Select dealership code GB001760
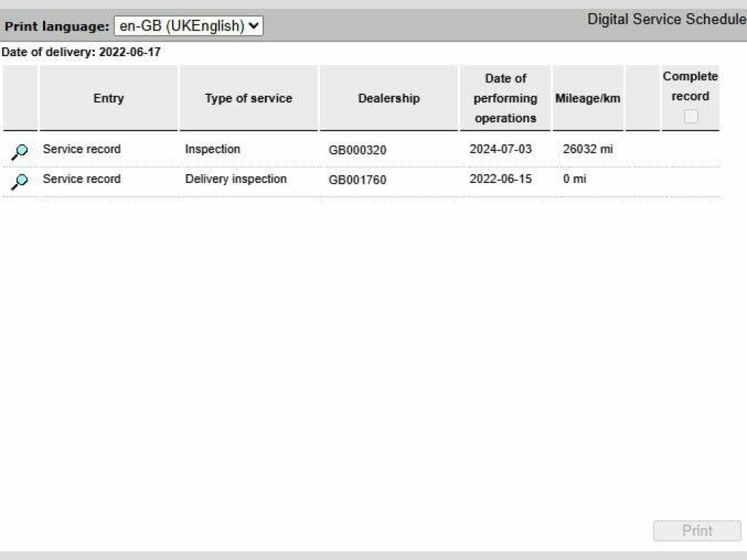Viewport: 747px width, 560px height. coord(357,180)
